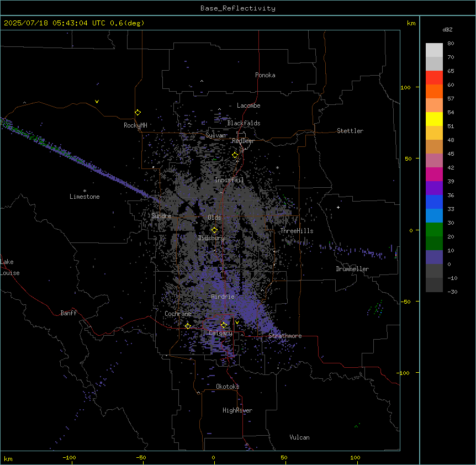Click the yellow diamond marker above Calgary label

click(x=224, y=325)
